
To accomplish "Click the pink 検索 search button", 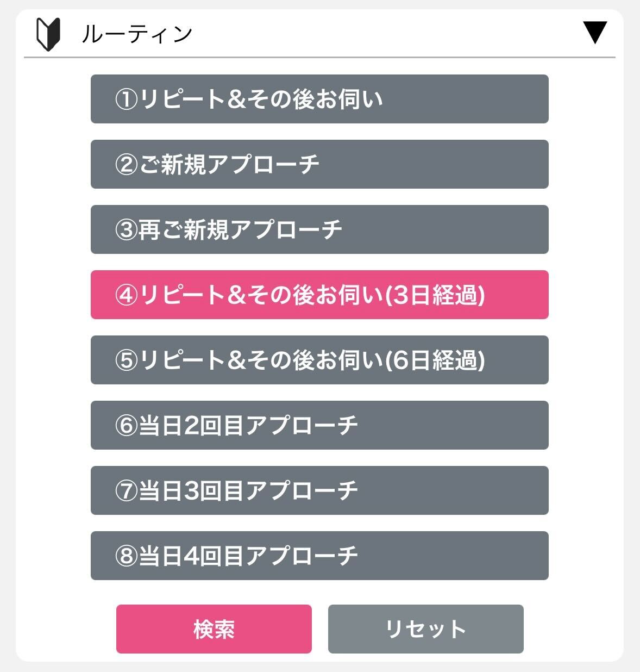I will click(x=214, y=629).
